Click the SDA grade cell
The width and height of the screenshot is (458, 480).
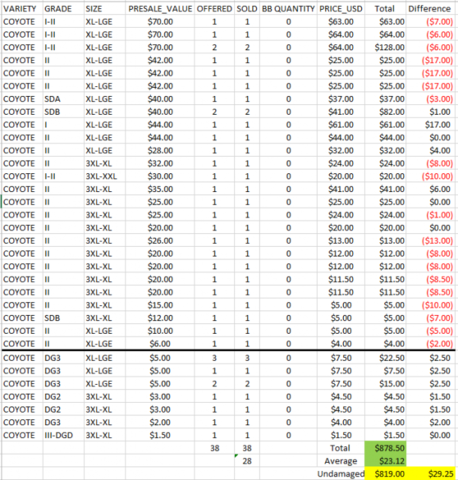(x=63, y=99)
